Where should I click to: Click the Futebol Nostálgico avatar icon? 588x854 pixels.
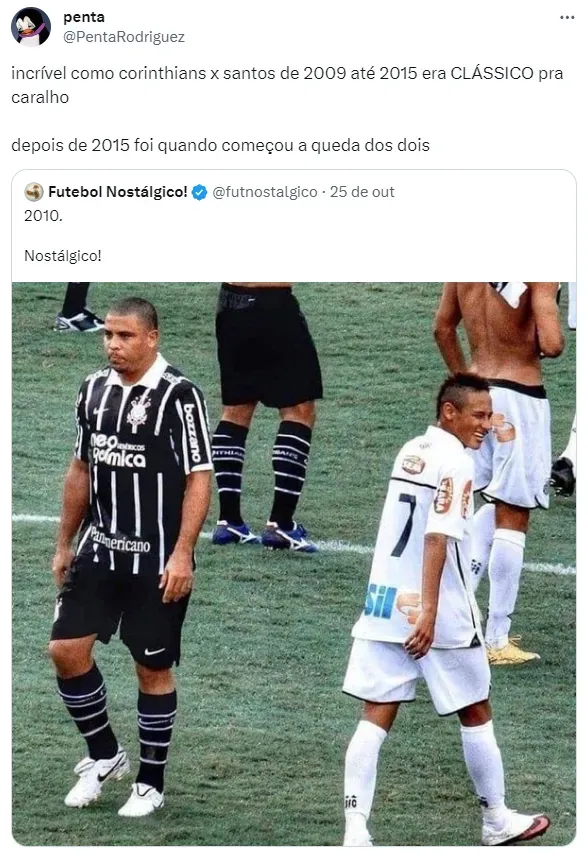pos(34,192)
